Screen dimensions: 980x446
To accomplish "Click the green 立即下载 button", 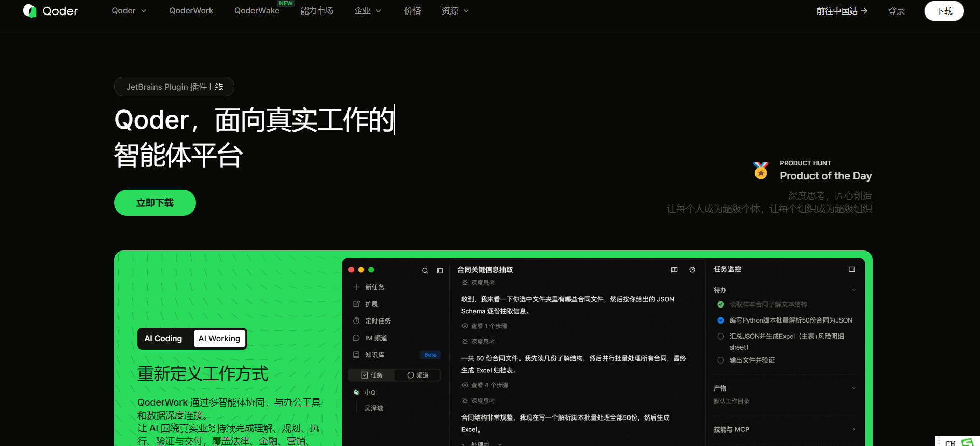I will point(155,203).
